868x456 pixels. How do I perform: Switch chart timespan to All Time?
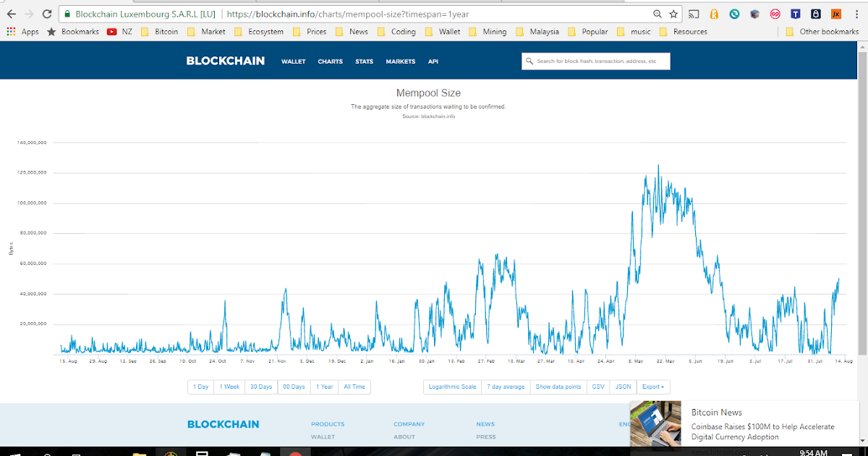tap(354, 387)
